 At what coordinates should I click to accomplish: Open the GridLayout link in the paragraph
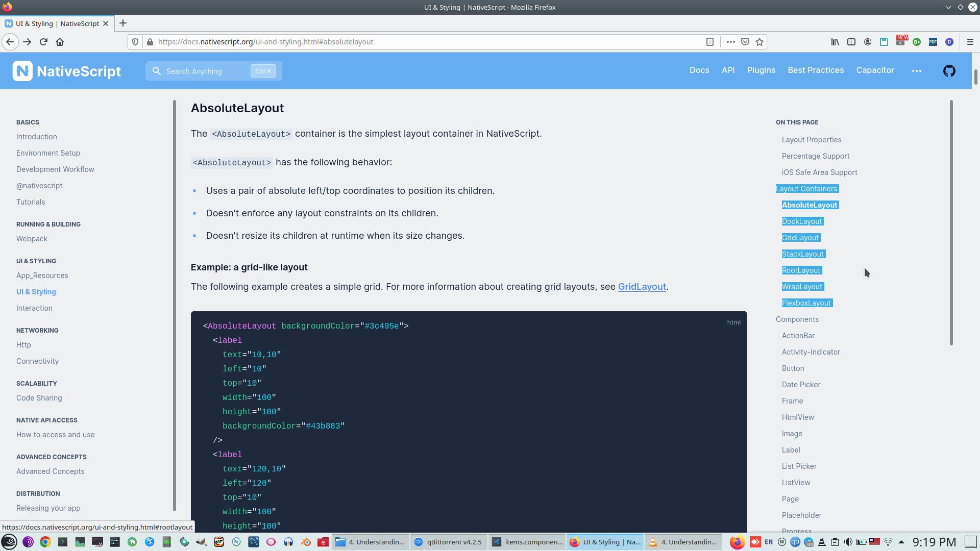coord(642,287)
